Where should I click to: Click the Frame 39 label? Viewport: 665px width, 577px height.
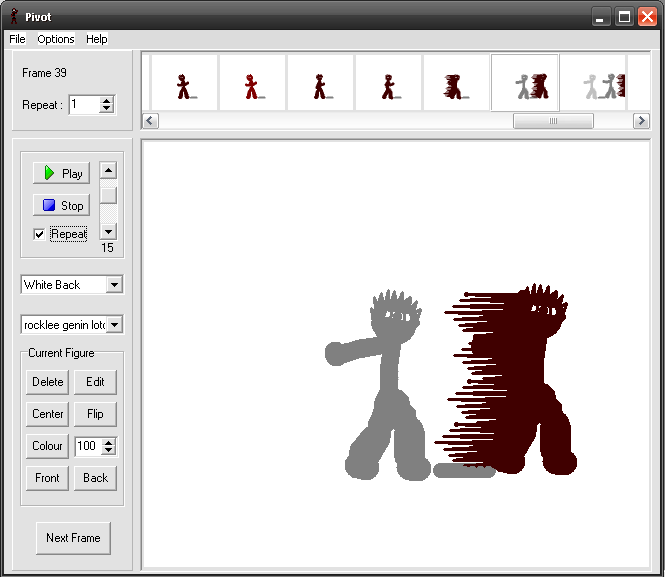click(x=44, y=73)
